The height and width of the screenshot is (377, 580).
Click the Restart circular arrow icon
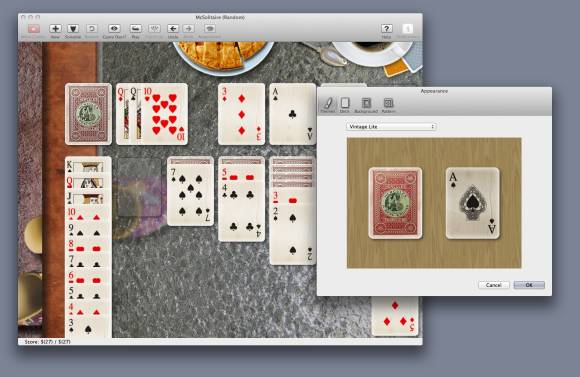tap(92, 28)
